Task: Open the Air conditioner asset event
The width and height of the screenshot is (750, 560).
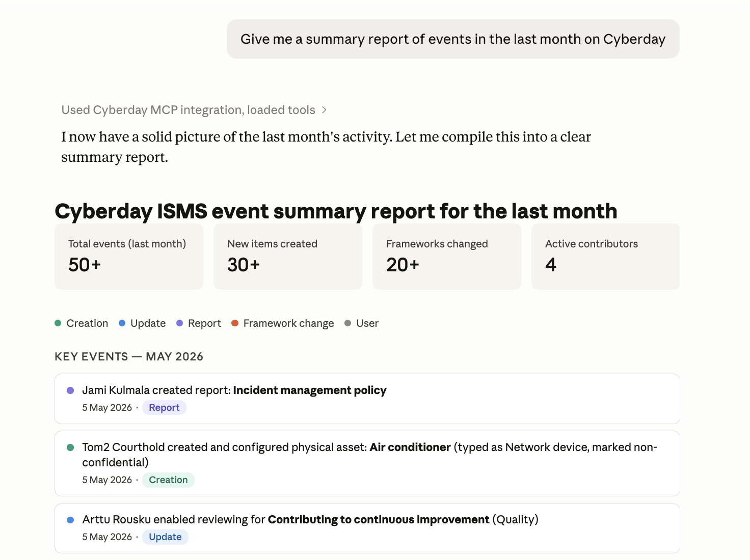Action: [367, 463]
